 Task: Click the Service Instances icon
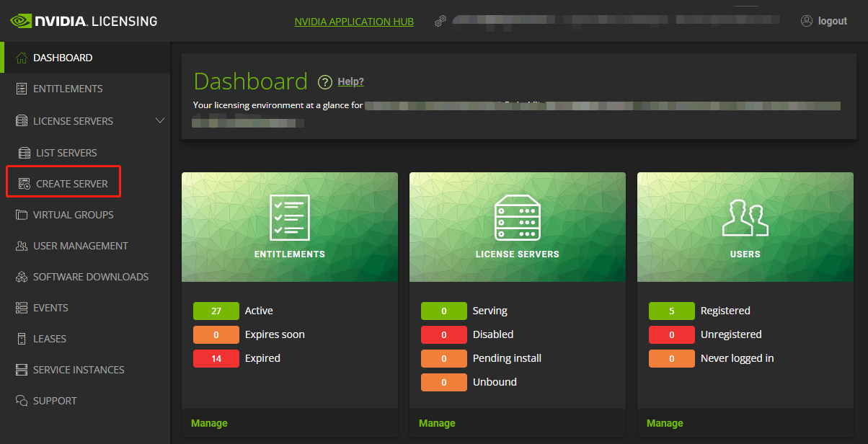coord(22,370)
